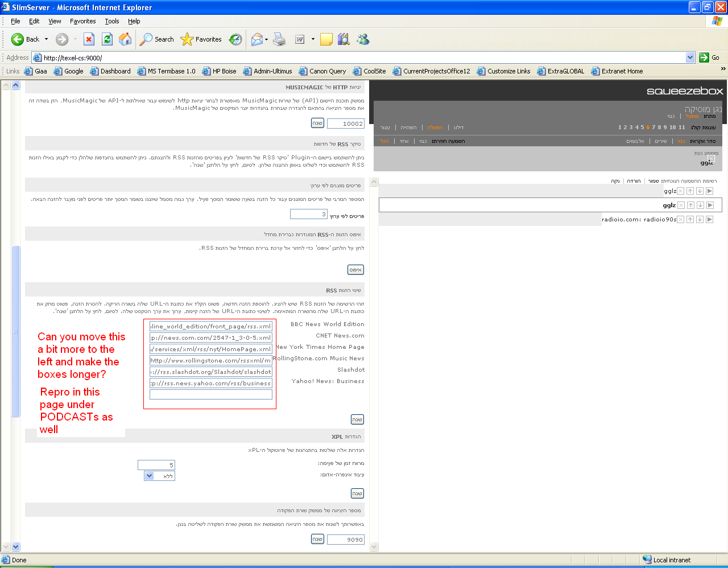Expand the address bar URL dropdown

[690, 57]
